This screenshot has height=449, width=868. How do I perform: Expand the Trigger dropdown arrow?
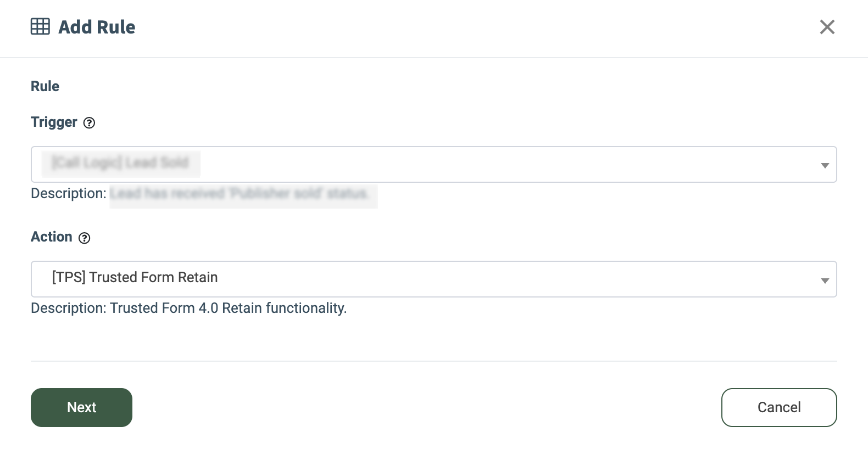(x=825, y=165)
